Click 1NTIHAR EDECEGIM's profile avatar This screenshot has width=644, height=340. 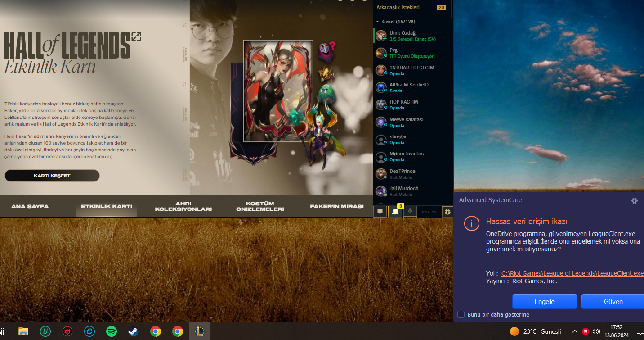(381, 70)
